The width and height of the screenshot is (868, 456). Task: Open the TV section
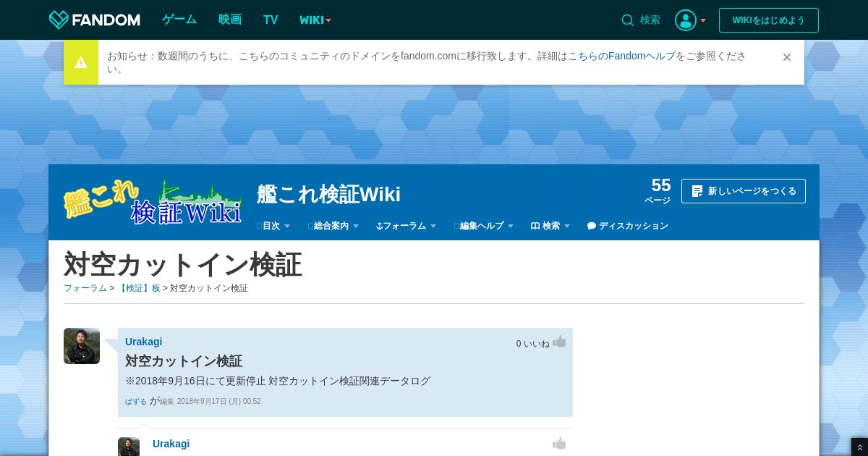tap(271, 20)
